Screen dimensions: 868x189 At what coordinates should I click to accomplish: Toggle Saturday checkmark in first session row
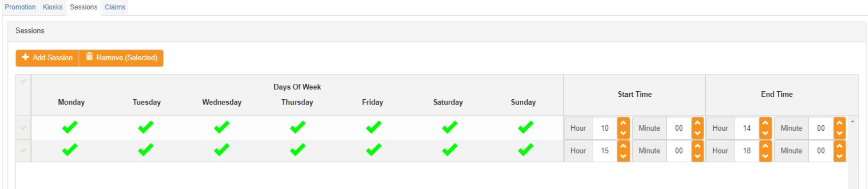[450, 127]
